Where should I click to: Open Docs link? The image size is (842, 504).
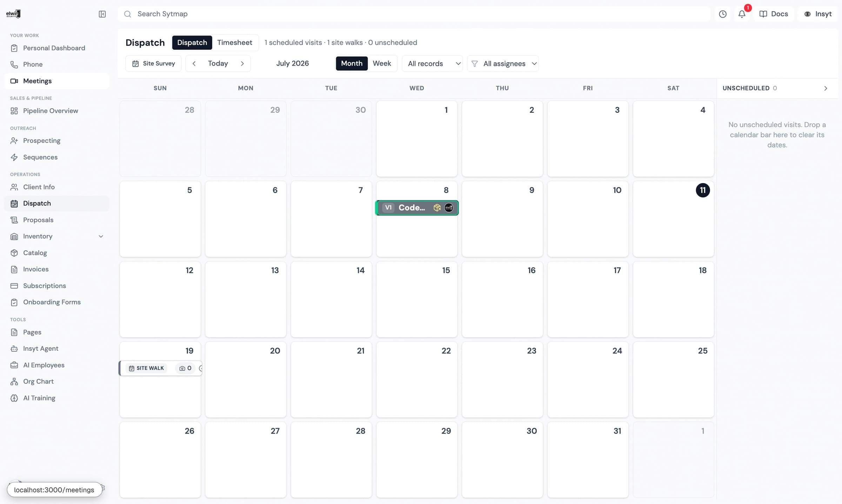point(774,14)
